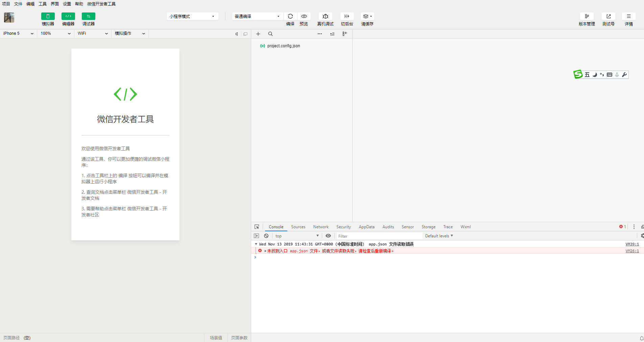
Task: Switch to the AppData tab
Action: pyautogui.click(x=366, y=227)
